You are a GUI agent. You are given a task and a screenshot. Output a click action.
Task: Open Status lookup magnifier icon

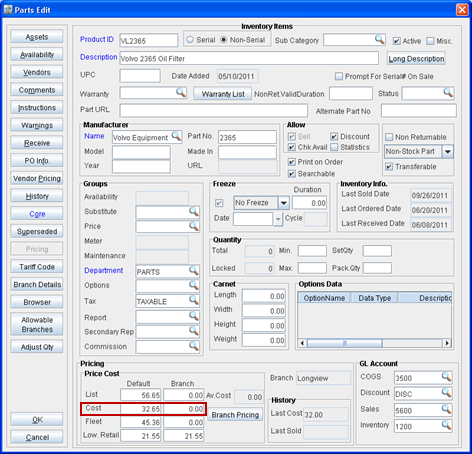(448, 92)
